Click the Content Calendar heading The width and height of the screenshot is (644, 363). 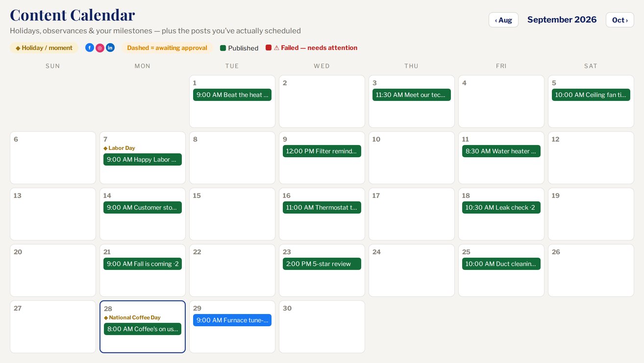pos(73,15)
